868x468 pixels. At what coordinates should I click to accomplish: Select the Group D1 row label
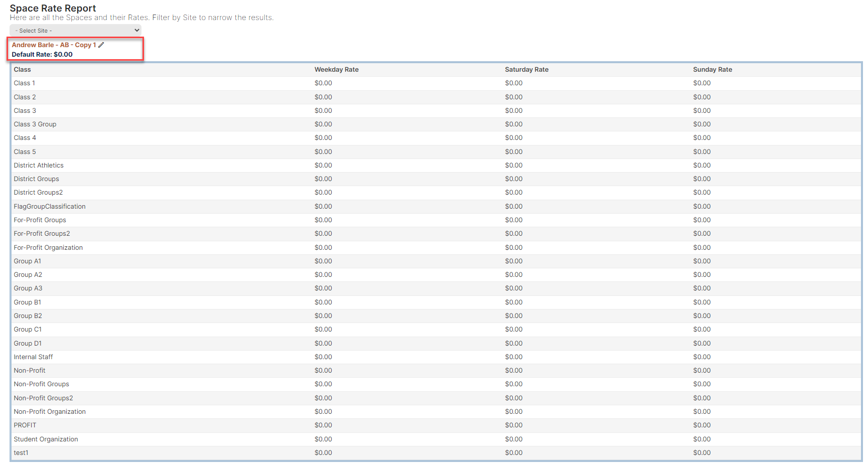pos(28,344)
